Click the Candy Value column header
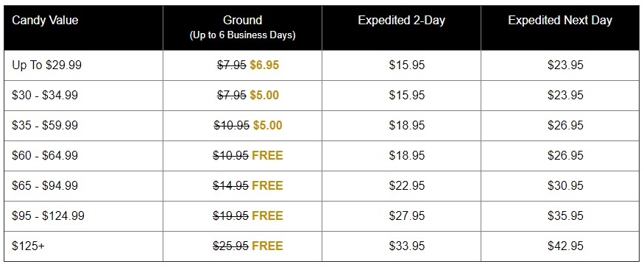 [x=45, y=21]
